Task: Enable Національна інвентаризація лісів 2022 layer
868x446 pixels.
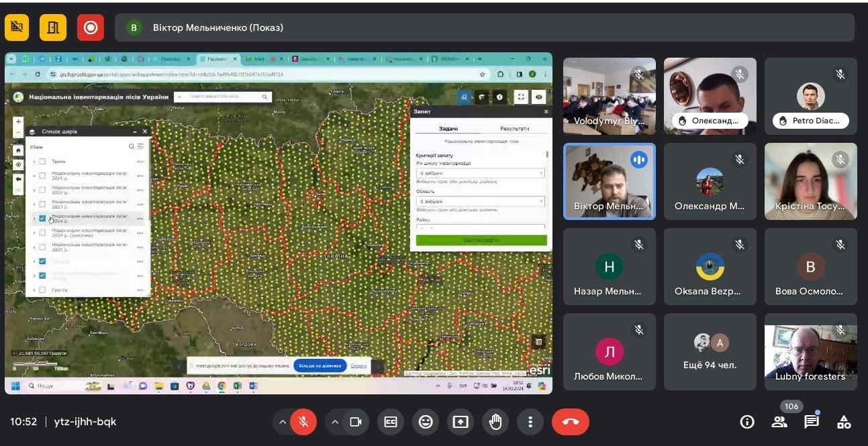Action: click(x=42, y=190)
